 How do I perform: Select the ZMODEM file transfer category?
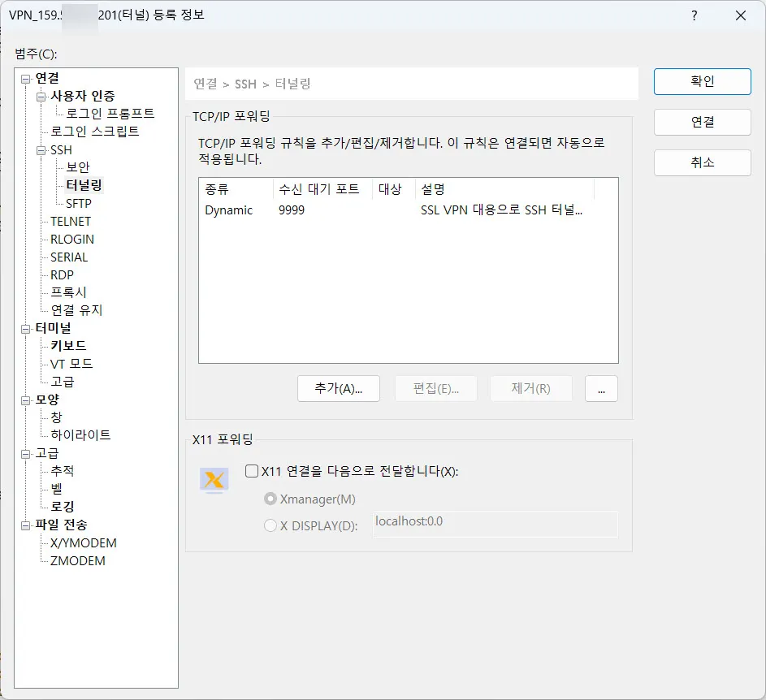click(76, 560)
